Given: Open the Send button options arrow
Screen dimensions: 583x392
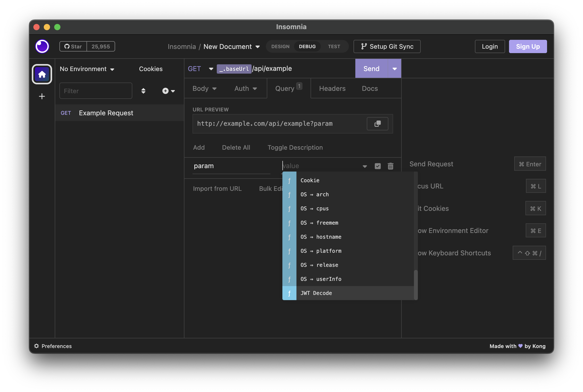Looking at the screenshot, I should [x=394, y=69].
